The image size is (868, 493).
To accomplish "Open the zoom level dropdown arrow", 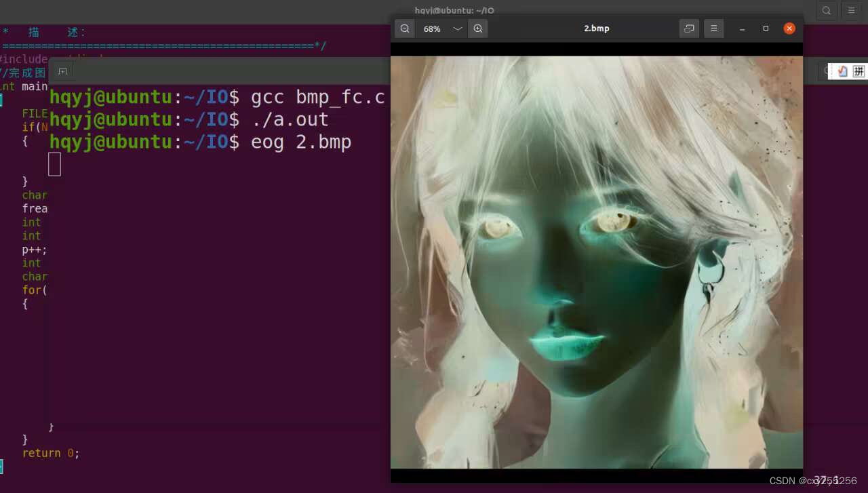I will coord(458,28).
